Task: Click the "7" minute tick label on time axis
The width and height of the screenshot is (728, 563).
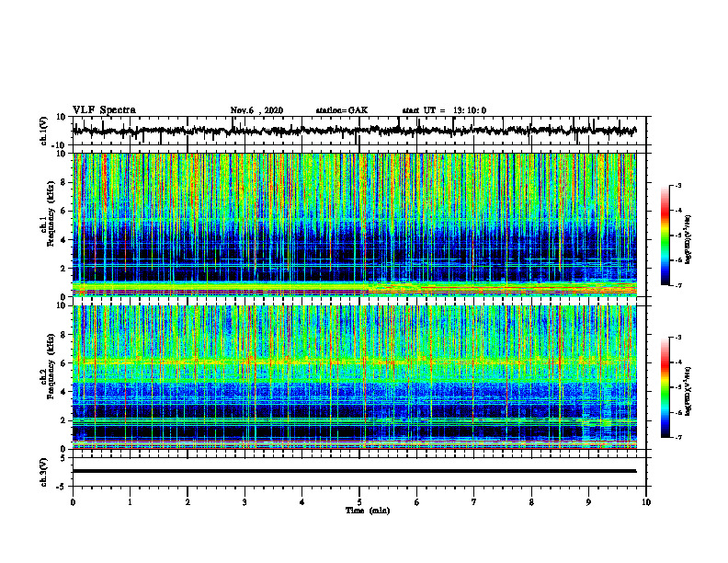Action: (x=474, y=502)
